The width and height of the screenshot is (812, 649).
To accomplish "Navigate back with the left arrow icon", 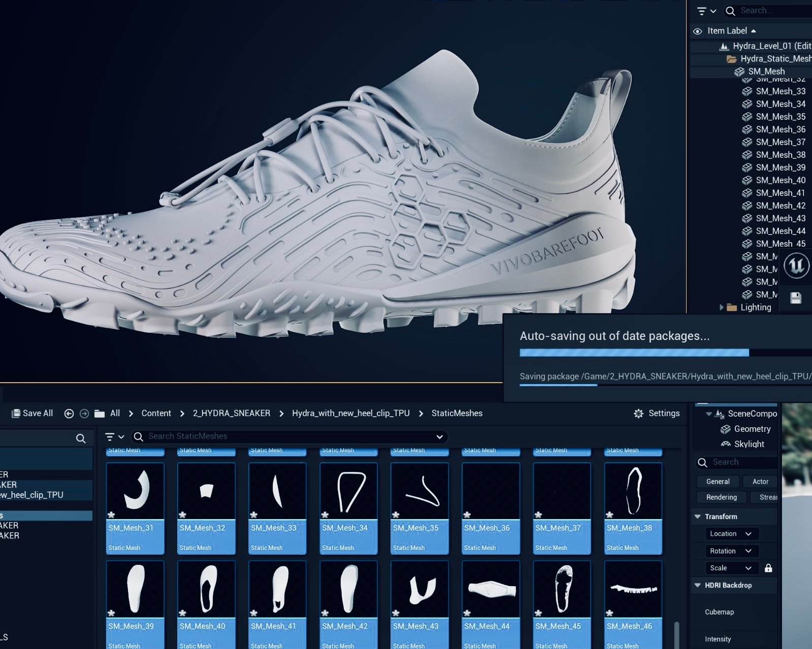I will pos(69,414).
